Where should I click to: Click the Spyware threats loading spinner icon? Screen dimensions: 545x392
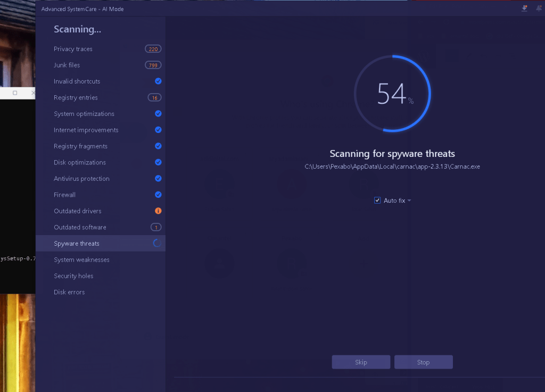point(158,244)
